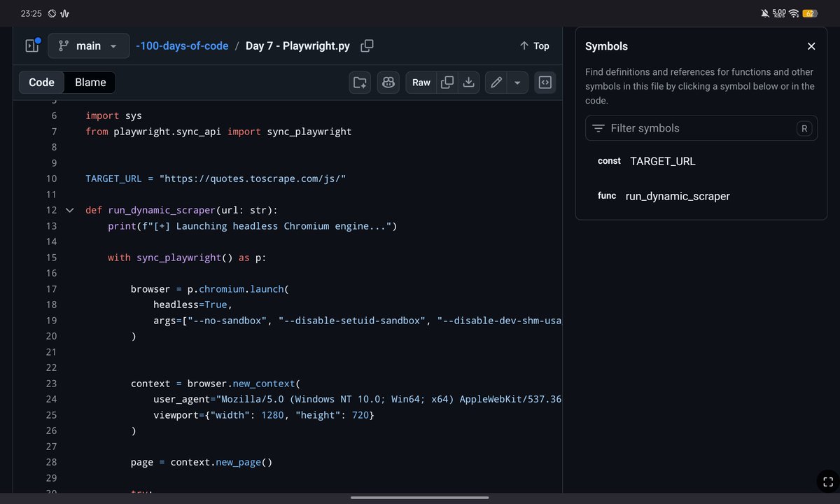Click line number 10 in the gutter
Screen dimensions: 840x504
coord(51,178)
